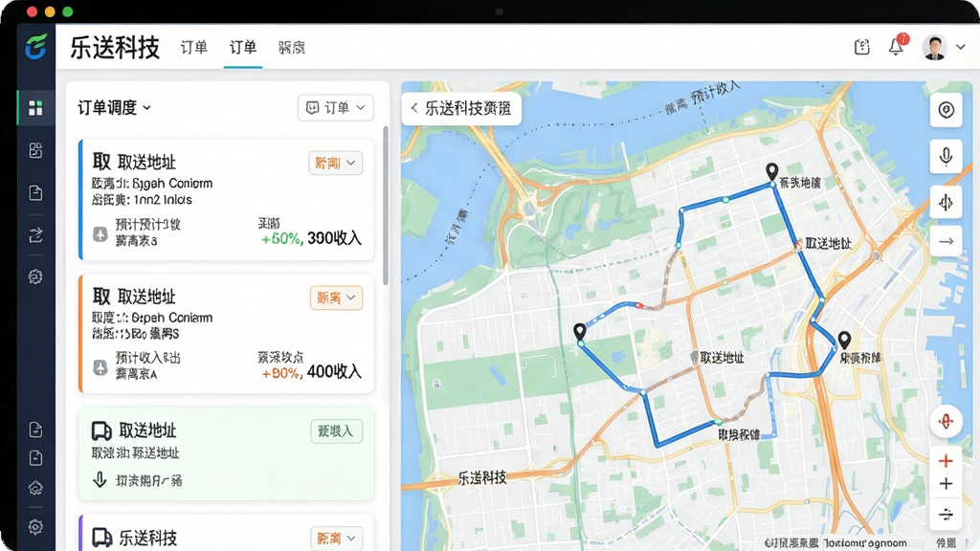Viewport: 980px width, 551px height.
Task: Expand the chevron next to the user avatar
Action: 961,47
